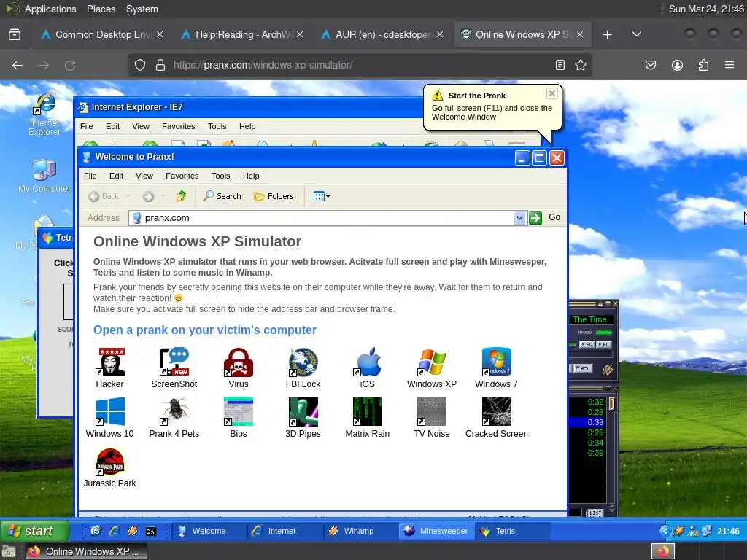This screenshot has width=747, height=560.
Task: Open the Bios prank icon
Action: [x=239, y=411]
